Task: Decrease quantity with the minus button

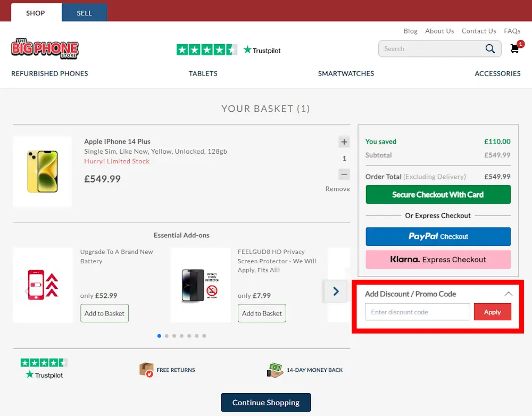Action: tap(344, 174)
